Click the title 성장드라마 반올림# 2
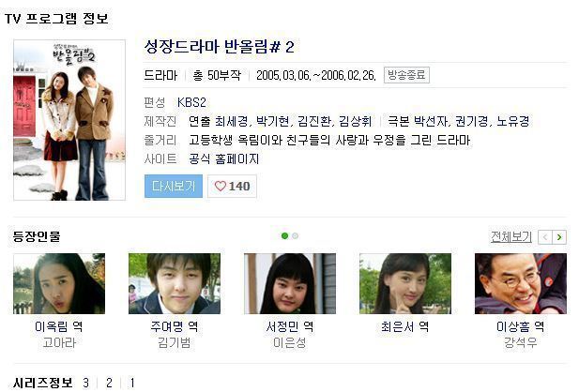Image resolution: width=579 pixels, height=392 pixels. pos(219,47)
